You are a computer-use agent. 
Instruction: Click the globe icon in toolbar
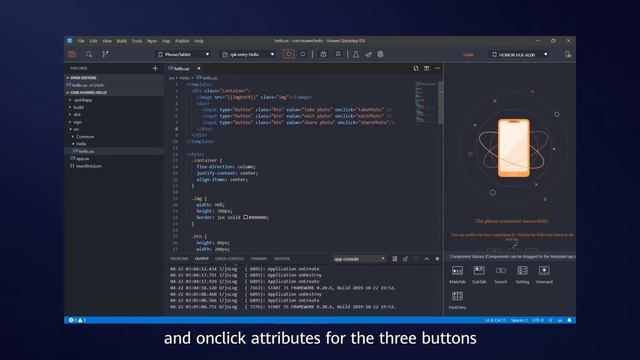[380, 54]
